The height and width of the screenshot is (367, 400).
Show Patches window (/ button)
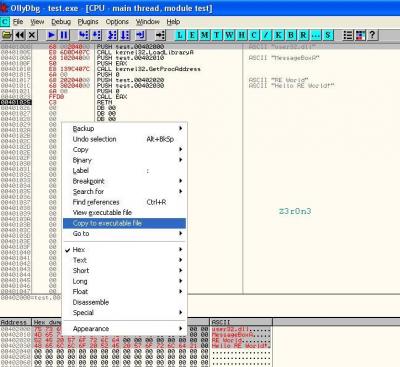click(x=266, y=35)
